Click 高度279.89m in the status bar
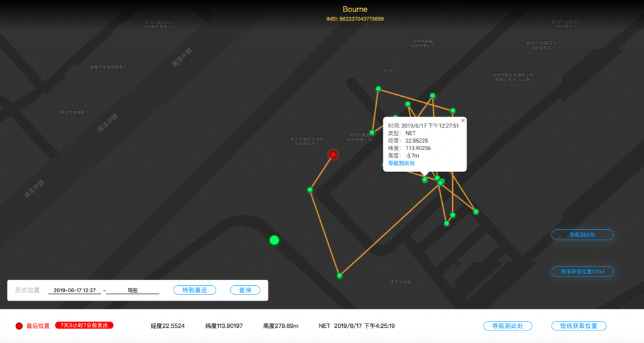Screen dimensions: 644x343 (280, 326)
